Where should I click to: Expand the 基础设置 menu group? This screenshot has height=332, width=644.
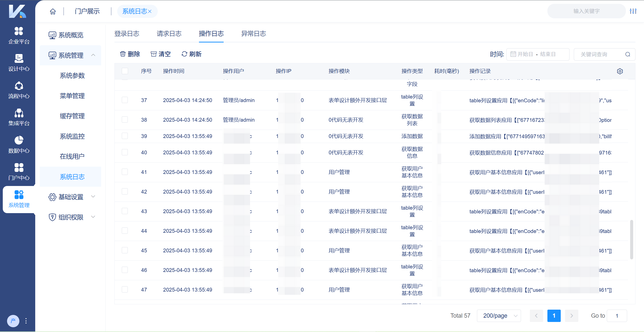pyautogui.click(x=71, y=197)
